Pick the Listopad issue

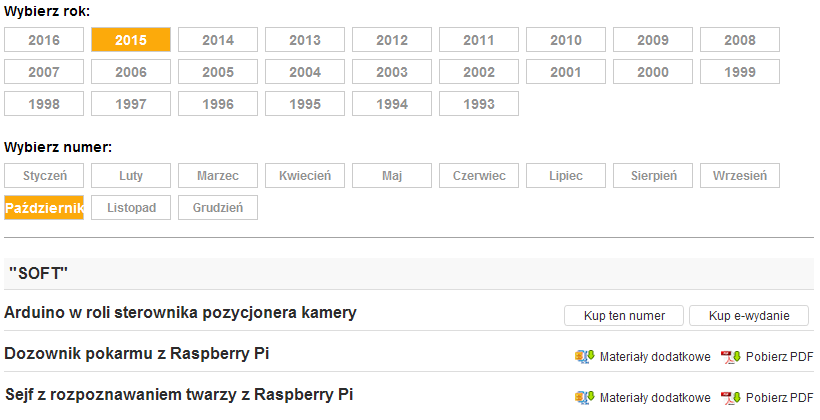click(131, 208)
